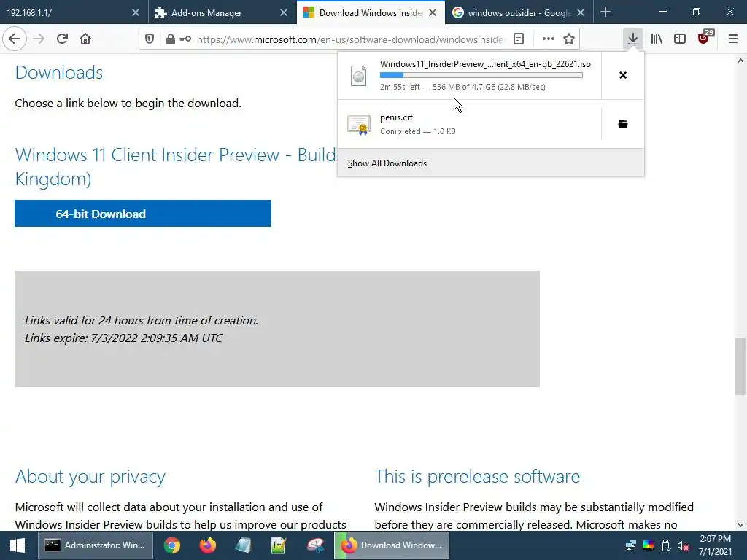Open page actions three-dot menu
The height and width of the screenshot is (560, 747).
click(x=549, y=39)
